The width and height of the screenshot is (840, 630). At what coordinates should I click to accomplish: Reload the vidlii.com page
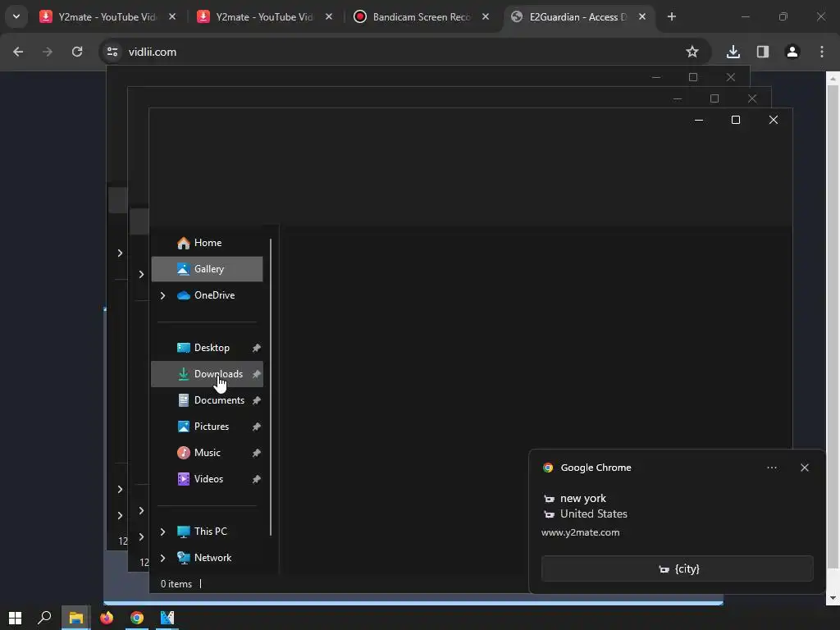[77, 52]
